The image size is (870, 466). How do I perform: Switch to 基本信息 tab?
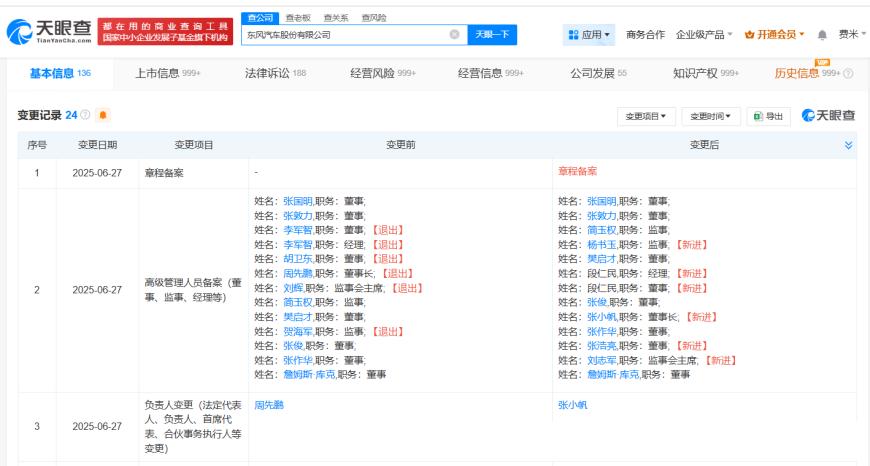60,73
